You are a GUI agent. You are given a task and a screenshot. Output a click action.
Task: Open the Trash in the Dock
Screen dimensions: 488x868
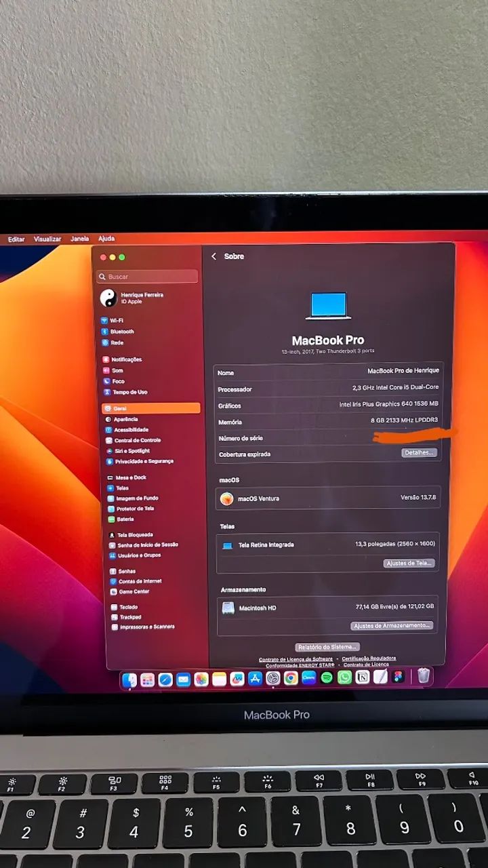[x=424, y=675]
